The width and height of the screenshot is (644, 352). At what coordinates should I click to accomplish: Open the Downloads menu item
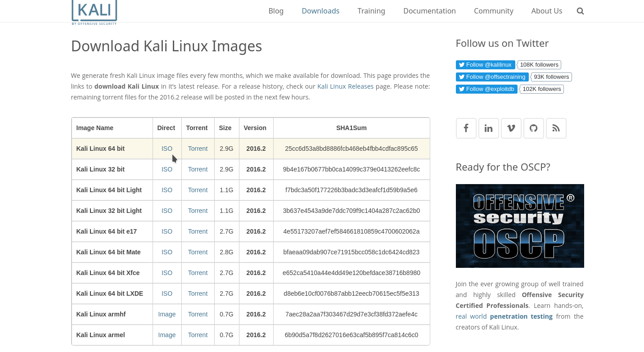[320, 11]
